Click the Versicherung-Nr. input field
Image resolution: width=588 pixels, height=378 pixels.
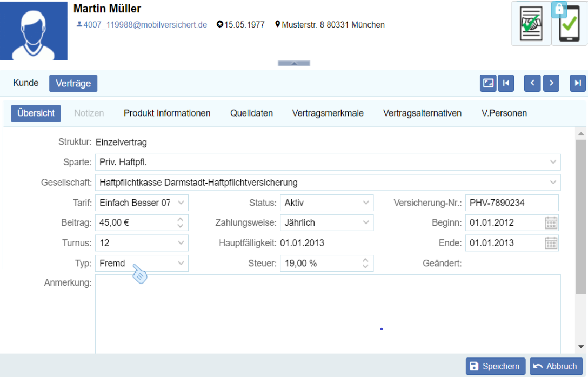(x=511, y=203)
